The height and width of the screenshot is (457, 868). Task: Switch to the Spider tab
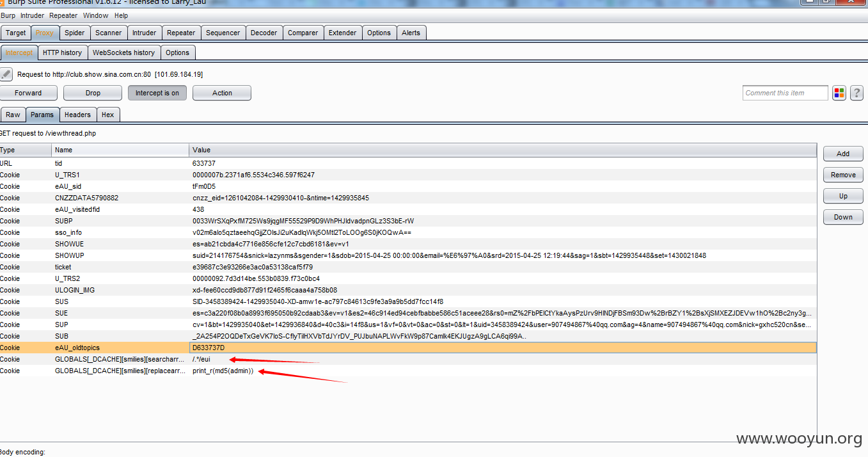(x=74, y=33)
